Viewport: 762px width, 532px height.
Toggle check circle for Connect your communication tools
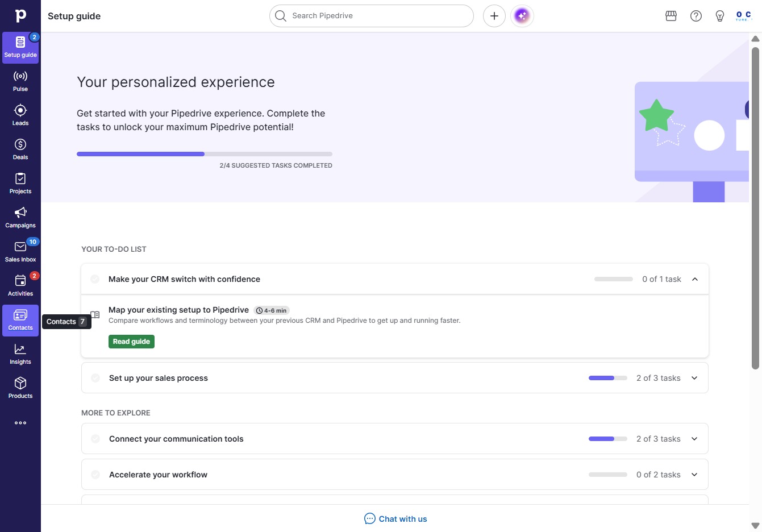point(95,439)
